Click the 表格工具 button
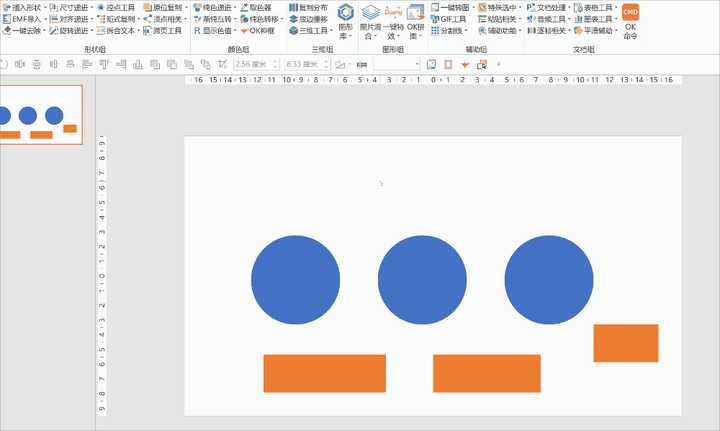This screenshot has height=431, width=720. [596, 8]
